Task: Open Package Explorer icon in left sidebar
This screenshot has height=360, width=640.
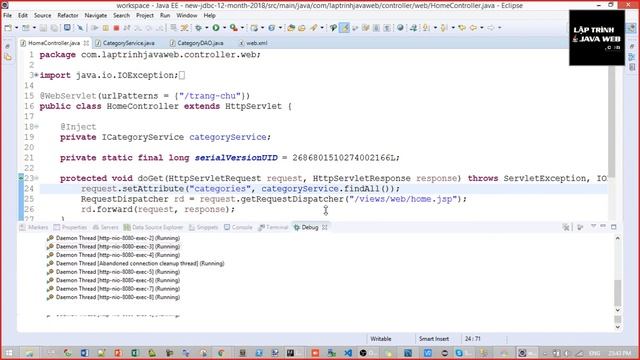Action: click(x=8, y=58)
